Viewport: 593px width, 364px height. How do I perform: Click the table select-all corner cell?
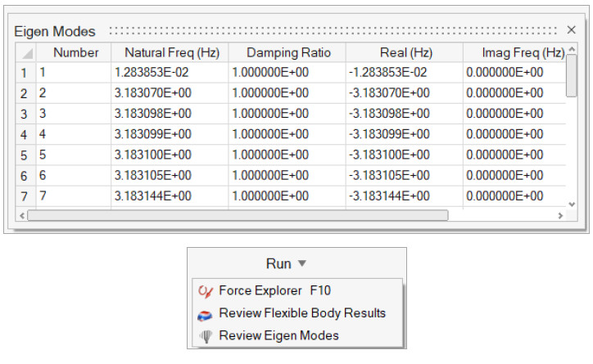(x=25, y=53)
